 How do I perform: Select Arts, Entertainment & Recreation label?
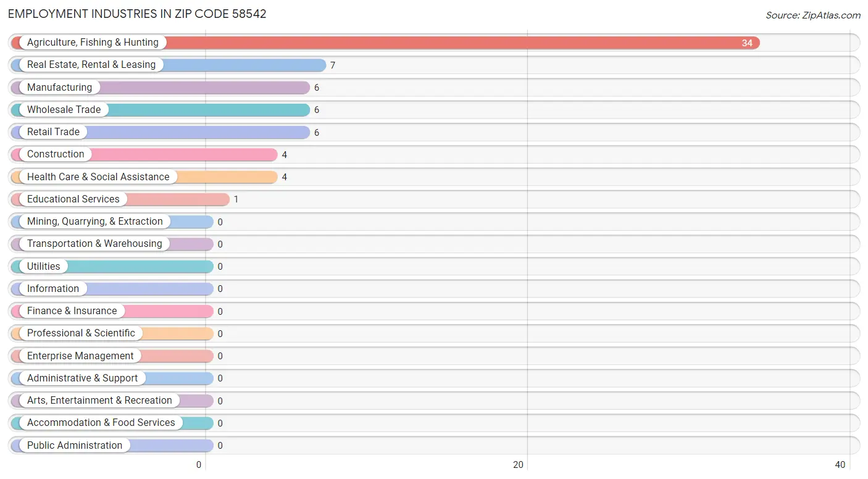point(99,401)
